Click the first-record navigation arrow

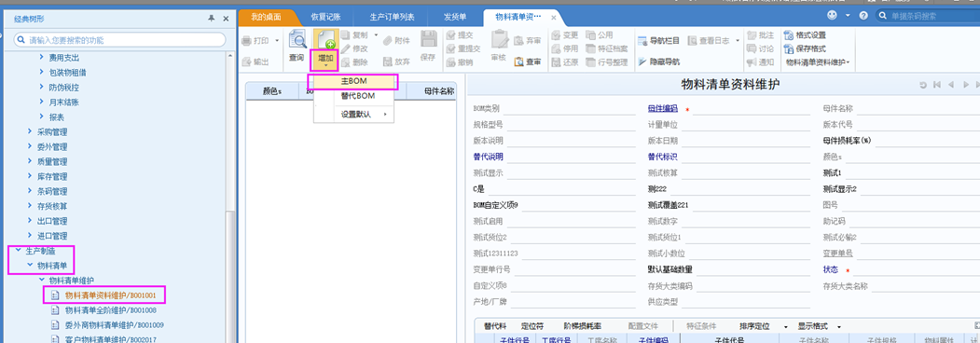click(937, 85)
